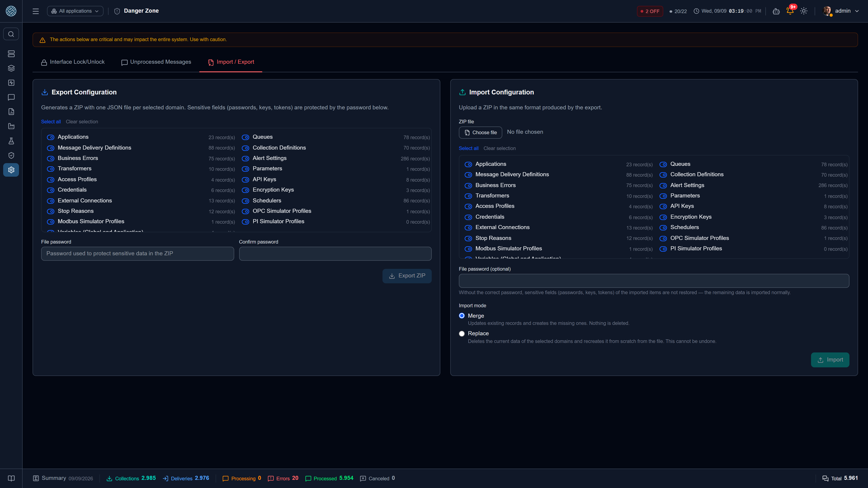Image resolution: width=868 pixels, height=488 pixels.
Task: Click the Import button
Action: coord(830,360)
